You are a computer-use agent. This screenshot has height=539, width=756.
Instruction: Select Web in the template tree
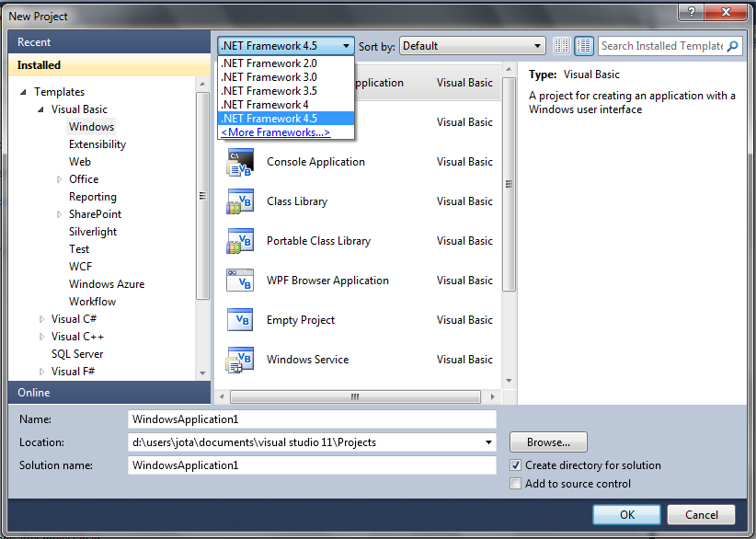click(79, 162)
